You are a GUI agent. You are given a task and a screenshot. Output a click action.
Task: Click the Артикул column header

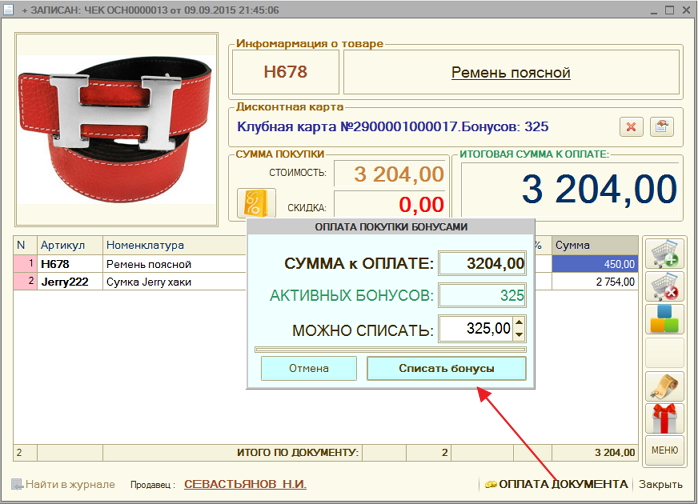[x=70, y=245]
